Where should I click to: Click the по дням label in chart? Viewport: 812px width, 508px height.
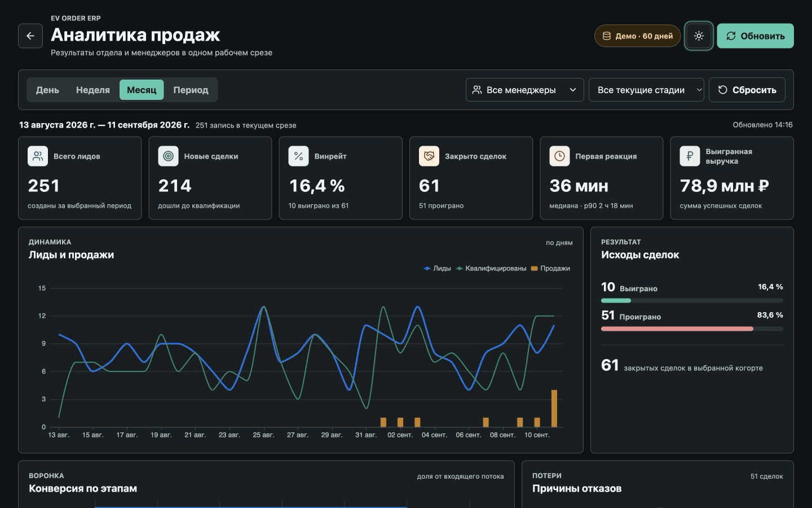click(x=559, y=243)
